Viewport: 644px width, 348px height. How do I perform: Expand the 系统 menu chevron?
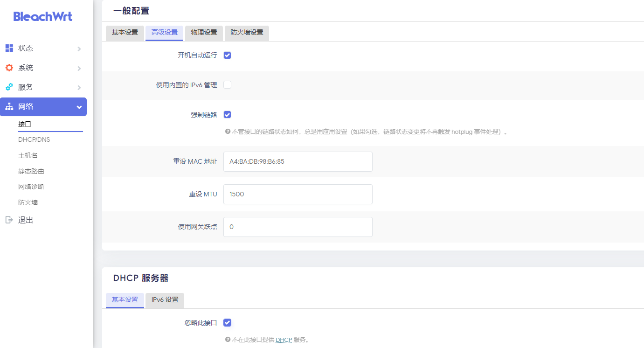point(79,68)
